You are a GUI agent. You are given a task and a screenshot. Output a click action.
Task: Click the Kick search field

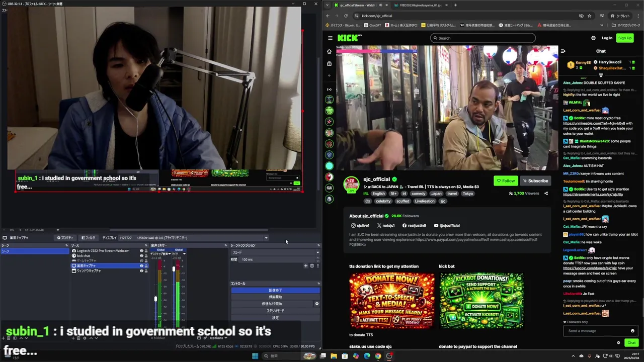[482, 38]
